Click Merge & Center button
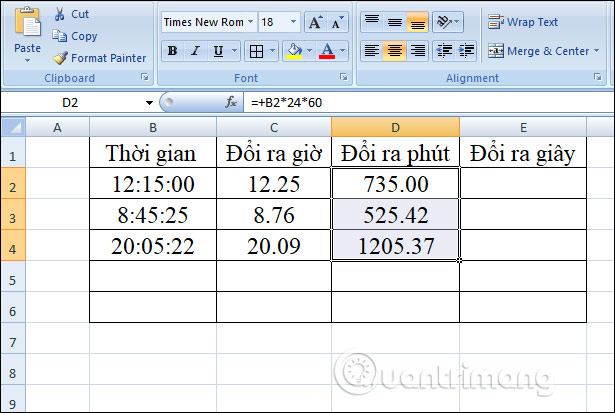Image resolution: width=615 pixels, height=413 pixels. 539,51
